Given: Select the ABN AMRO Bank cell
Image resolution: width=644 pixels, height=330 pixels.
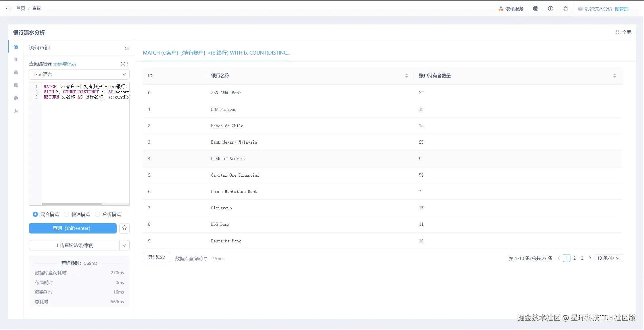Looking at the screenshot, I should point(226,93).
